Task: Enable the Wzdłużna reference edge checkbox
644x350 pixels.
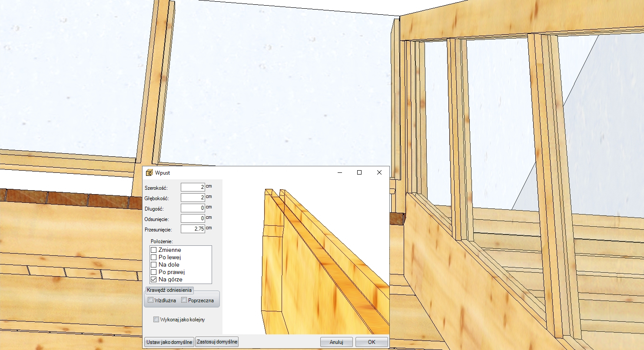Action: (x=151, y=300)
